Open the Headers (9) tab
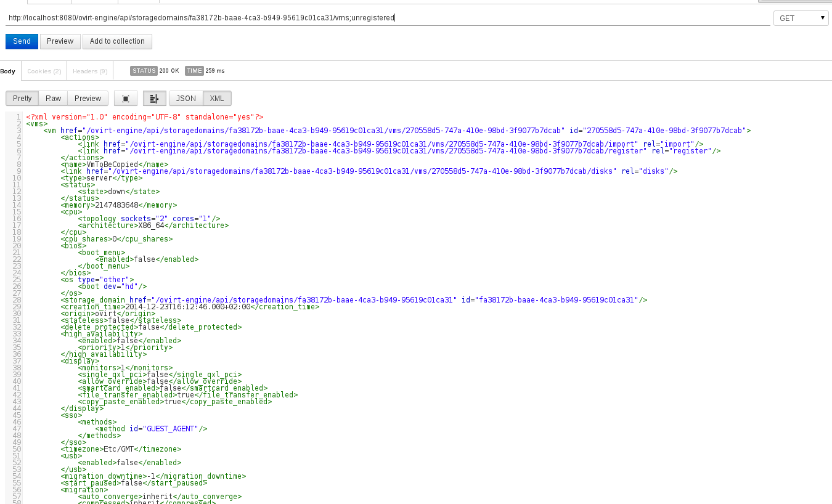This screenshot has width=832, height=504. click(x=89, y=71)
